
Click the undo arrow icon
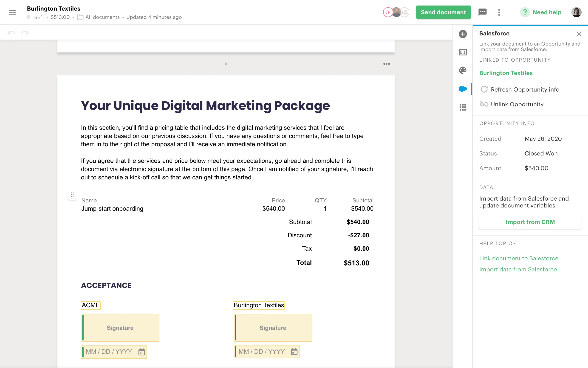pos(11,32)
